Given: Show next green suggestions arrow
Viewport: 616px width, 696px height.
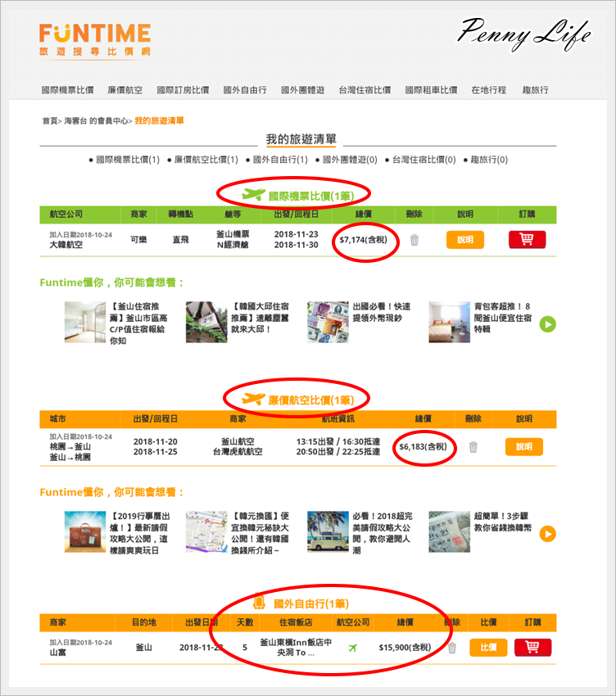Looking at the screenshot, I should pyautogui.click(x=548, y=324).
